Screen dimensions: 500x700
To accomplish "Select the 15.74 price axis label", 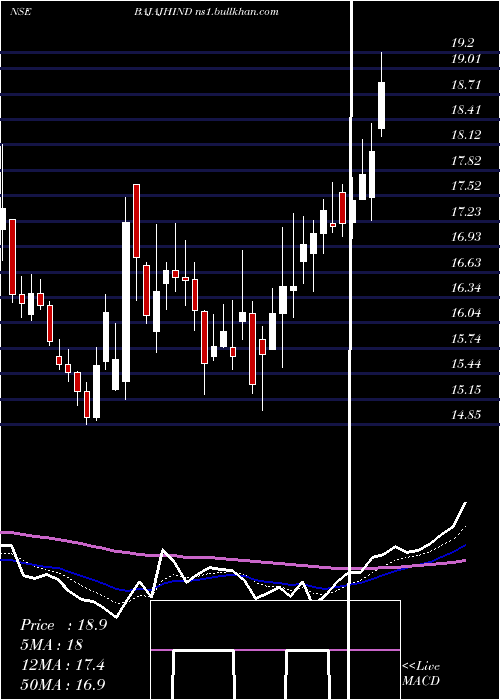I will click(466, 339).
